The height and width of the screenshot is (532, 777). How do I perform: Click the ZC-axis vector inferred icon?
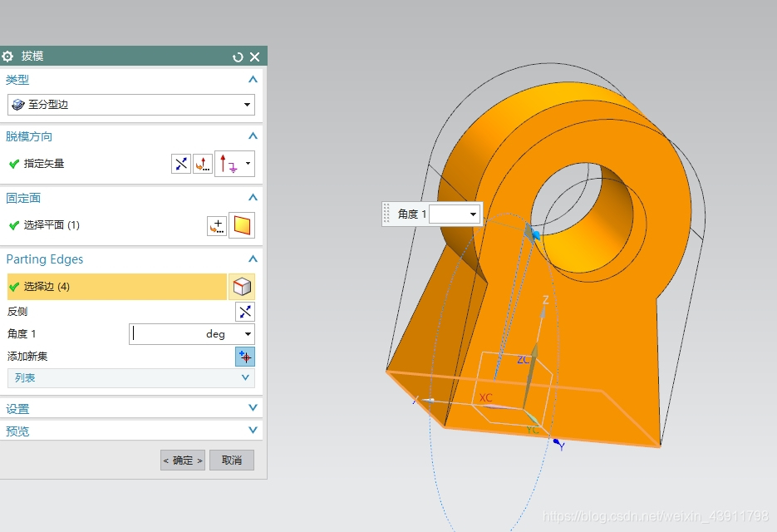pos(228,164)
